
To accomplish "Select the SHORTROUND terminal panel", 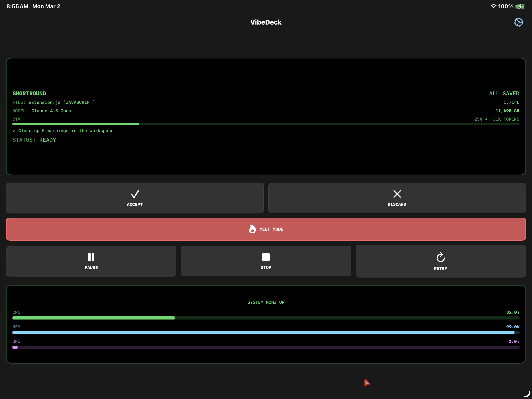I will [266, 116].
